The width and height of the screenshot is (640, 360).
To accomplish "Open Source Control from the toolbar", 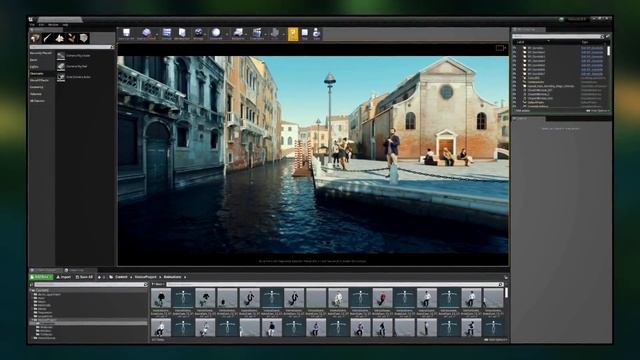I will coord(147,33).
